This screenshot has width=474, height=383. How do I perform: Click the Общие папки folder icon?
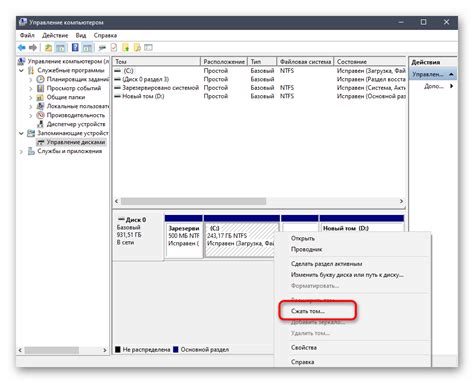(x=40, y=97)
